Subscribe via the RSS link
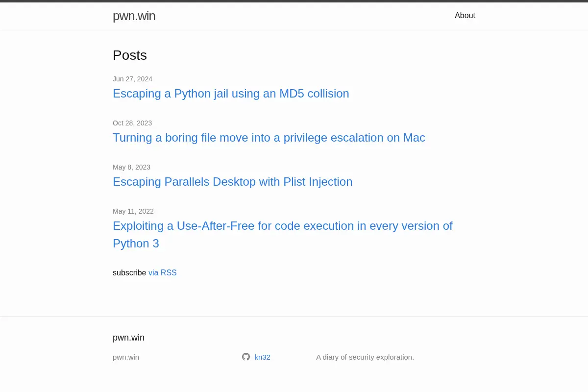588x392 pixels. coord(163,273)
